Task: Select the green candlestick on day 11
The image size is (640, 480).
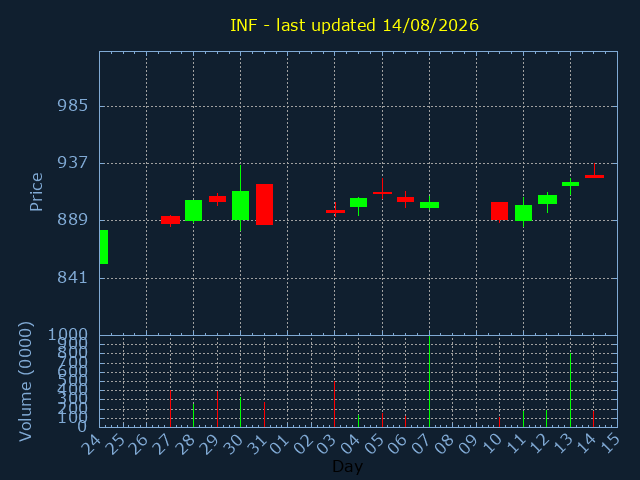Action: tap(523, 213)
